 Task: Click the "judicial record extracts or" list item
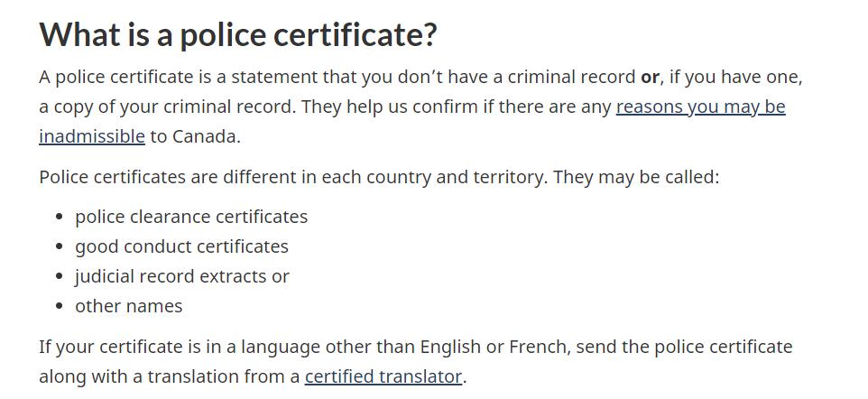pos(181,276)
